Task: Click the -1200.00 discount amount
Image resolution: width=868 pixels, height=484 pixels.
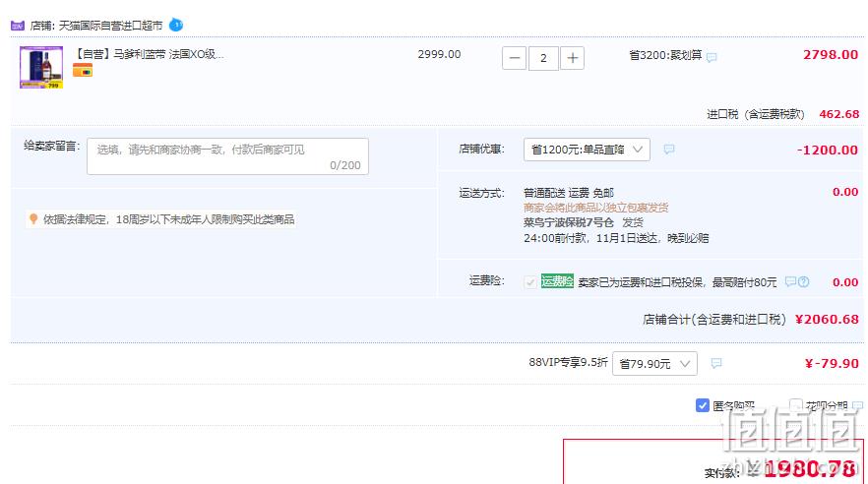Action: click(x=828, y=150)
